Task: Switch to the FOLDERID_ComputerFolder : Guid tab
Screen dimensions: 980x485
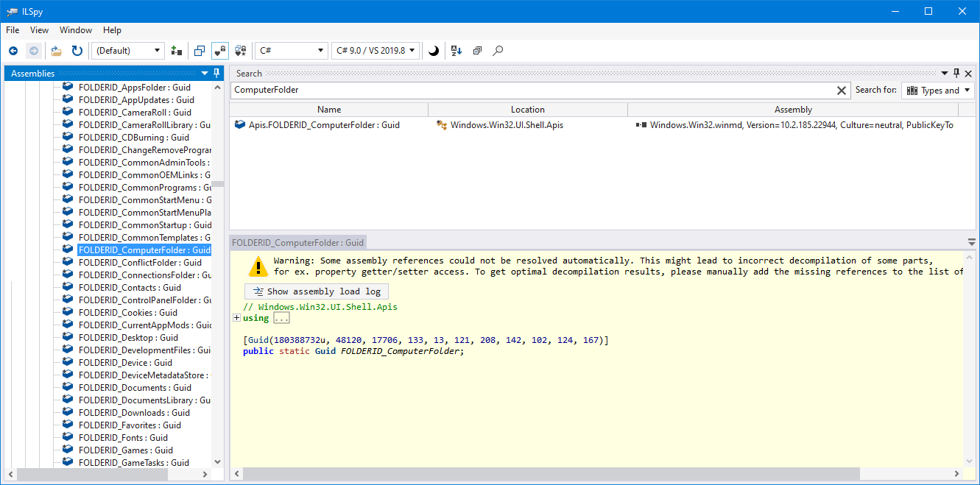Action: click(297, 241)
